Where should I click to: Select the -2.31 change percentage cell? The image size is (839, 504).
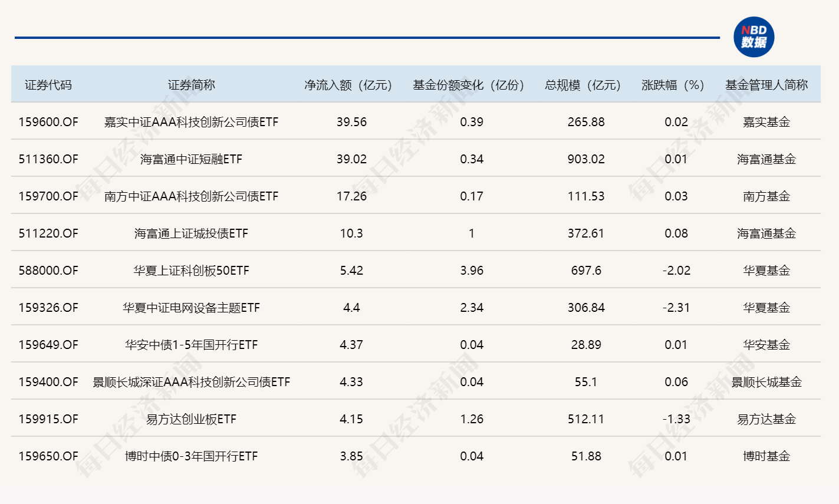tap(676, 308)
